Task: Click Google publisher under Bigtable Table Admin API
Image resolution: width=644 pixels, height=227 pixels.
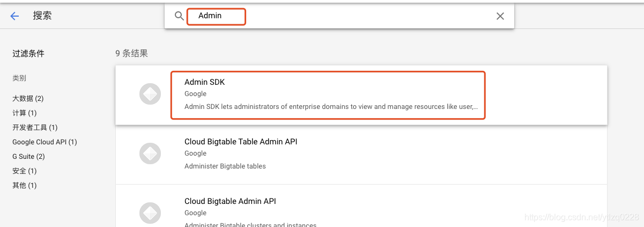Action: pyautogui.click(x=195, y=153)
